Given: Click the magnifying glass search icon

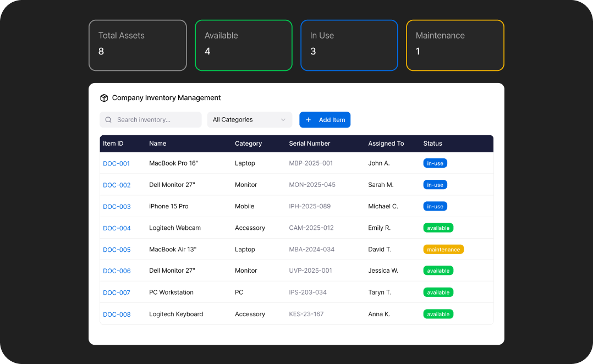Looking at the screenshot, I should 108,120.
